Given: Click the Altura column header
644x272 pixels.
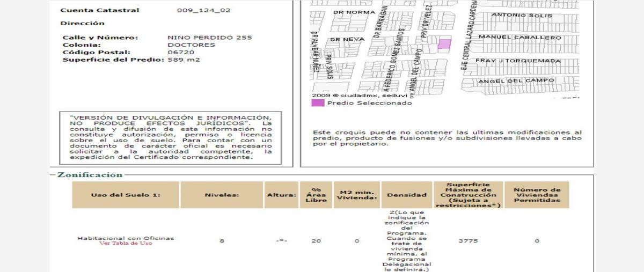Looking at the screenshot, I should pyautogui.click(x=282, y=195).
